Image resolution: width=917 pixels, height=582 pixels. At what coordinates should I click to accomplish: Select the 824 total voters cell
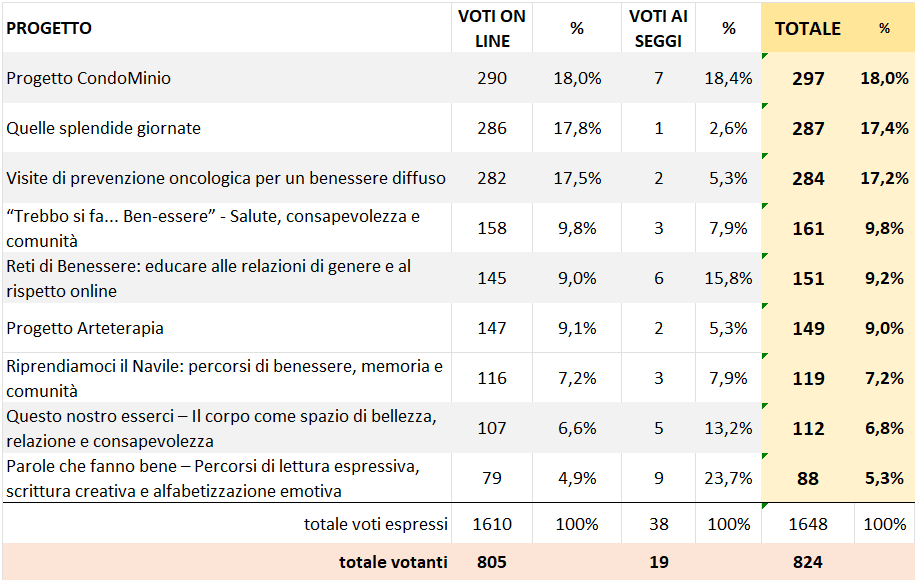tap(808, 562)
